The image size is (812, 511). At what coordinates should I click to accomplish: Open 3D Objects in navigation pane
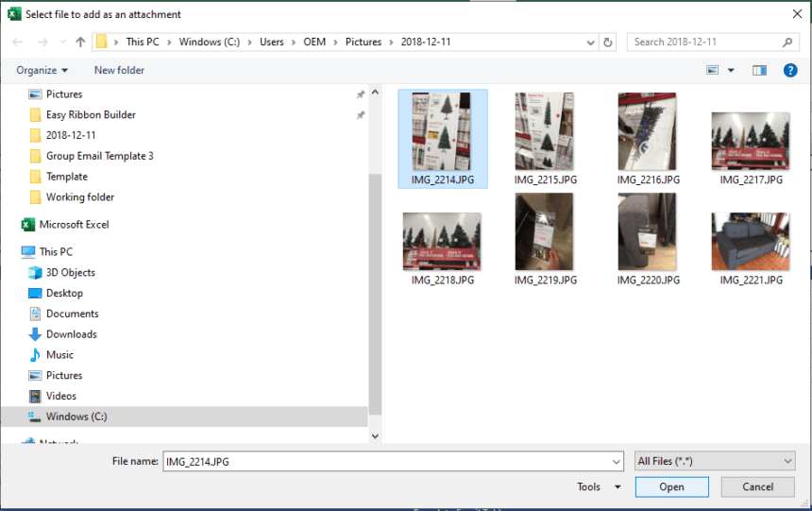click(71, 273)
